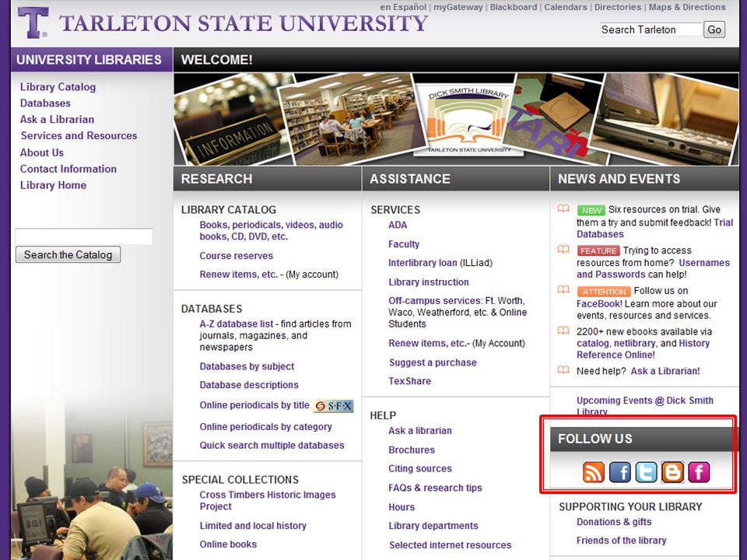Screen dimensions: 747x560
Task: Open TexShare link
Action: [410, 381]
